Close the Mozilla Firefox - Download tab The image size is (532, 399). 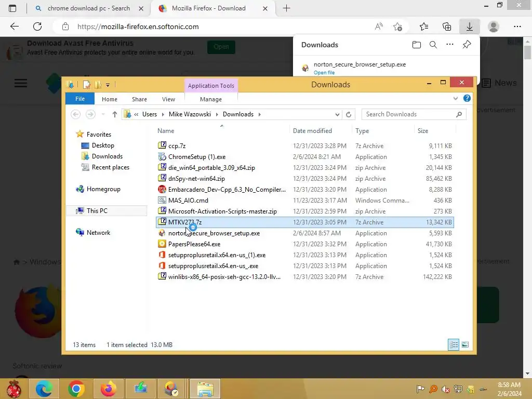point(265,8)
